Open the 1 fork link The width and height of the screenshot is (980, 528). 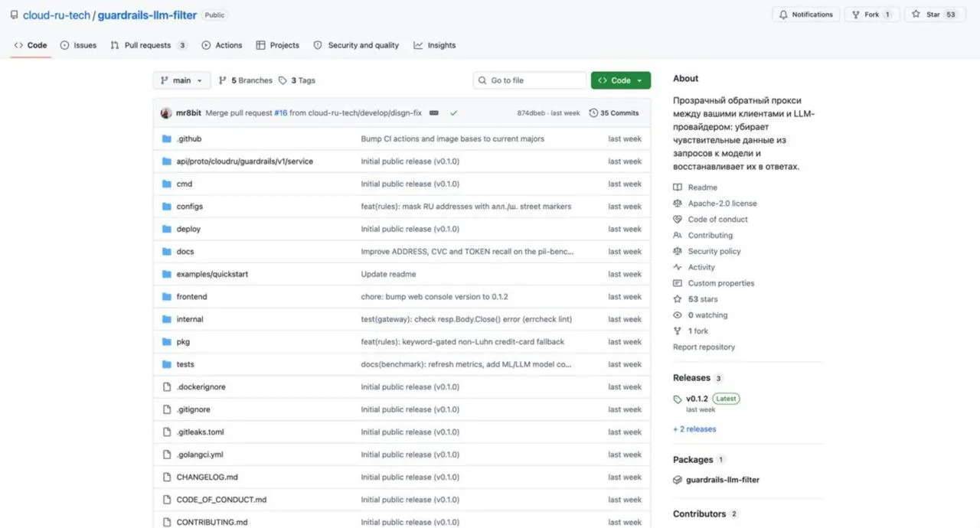(x=698, y=331)
